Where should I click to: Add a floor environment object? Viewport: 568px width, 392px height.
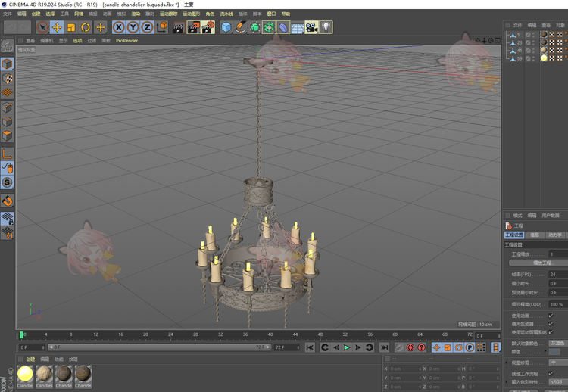(298, 28)
